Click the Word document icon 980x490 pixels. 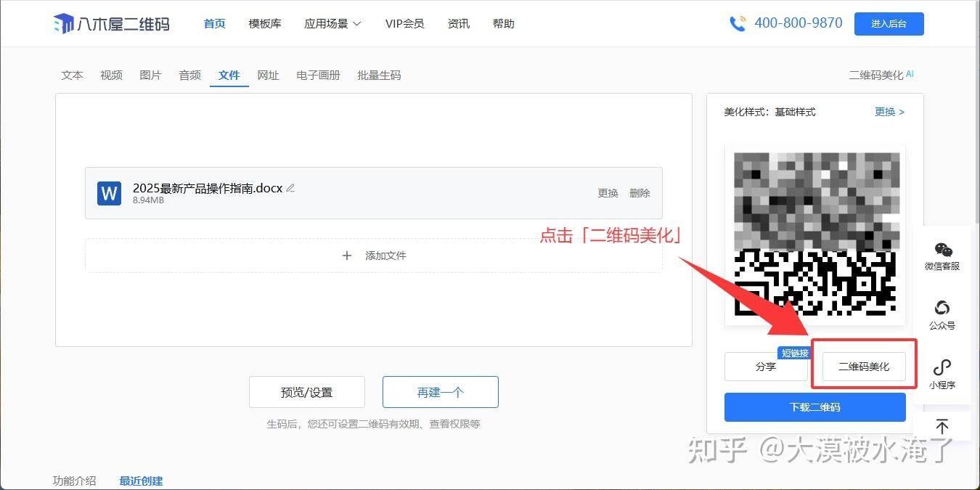click(x=110, y=193)
